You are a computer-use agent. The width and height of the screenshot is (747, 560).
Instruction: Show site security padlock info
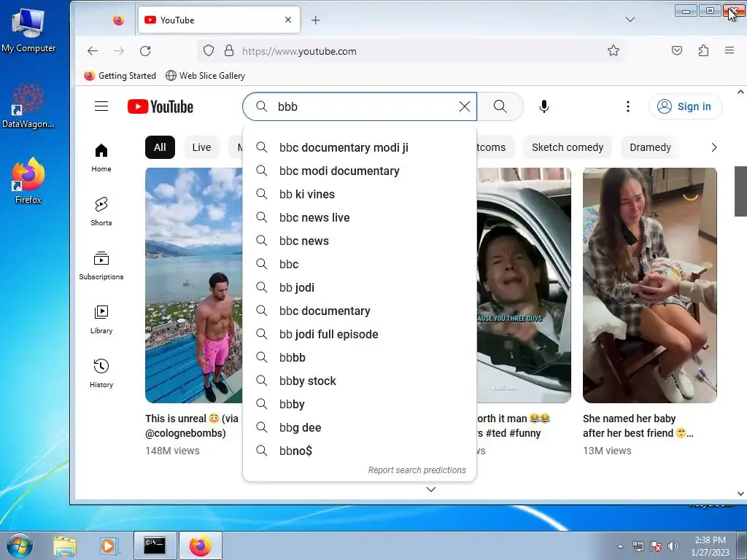229,51
